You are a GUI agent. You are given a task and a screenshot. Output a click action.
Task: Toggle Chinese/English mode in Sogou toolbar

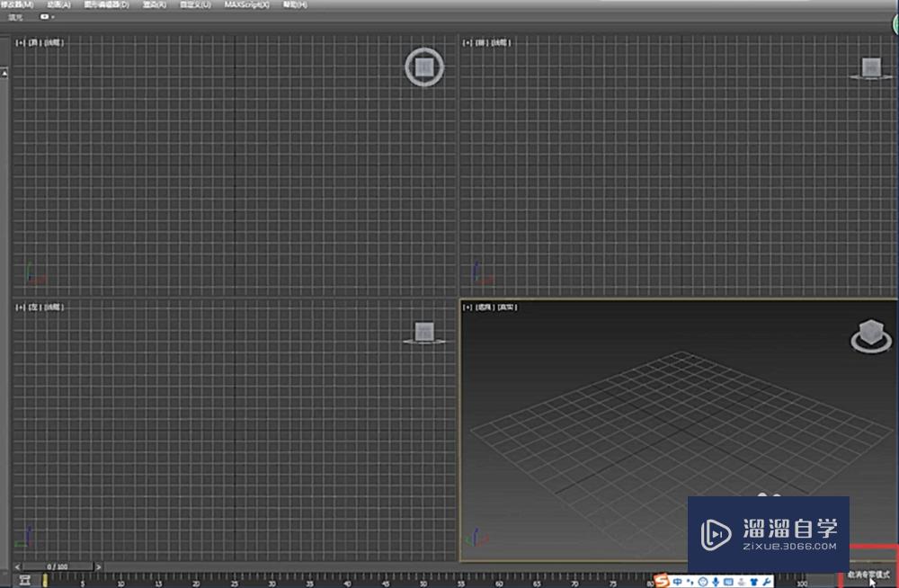pos(678,582)
